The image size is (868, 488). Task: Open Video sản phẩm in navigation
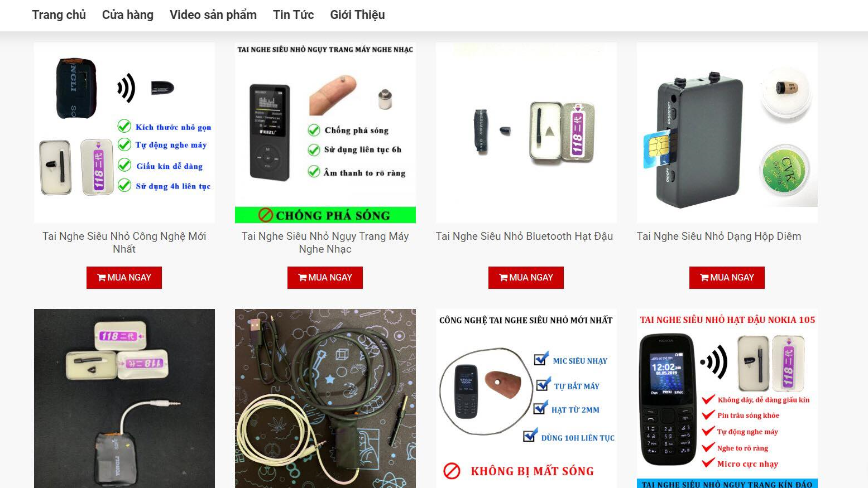coord(213,15)
